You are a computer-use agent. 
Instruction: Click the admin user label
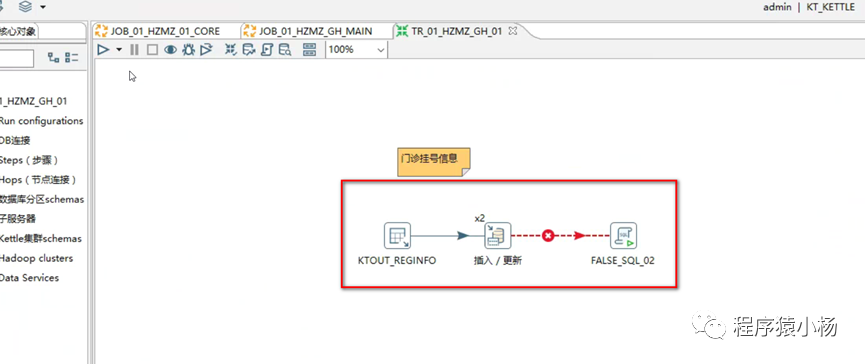(x=778, y=7)
